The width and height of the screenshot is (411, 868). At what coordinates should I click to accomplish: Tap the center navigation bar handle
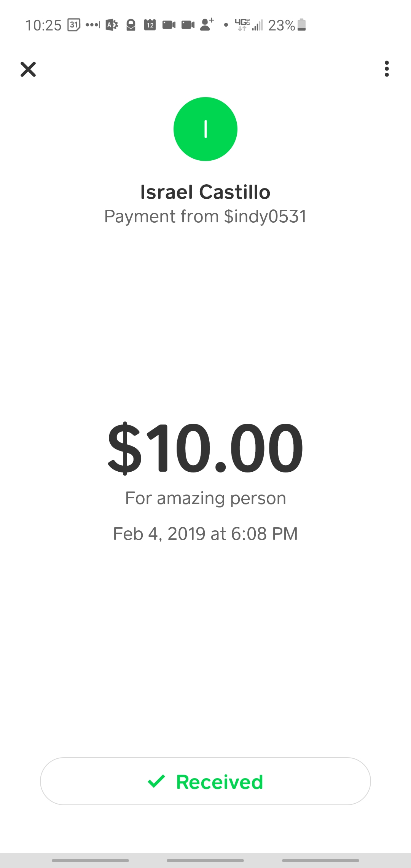[x=205, y=860]
